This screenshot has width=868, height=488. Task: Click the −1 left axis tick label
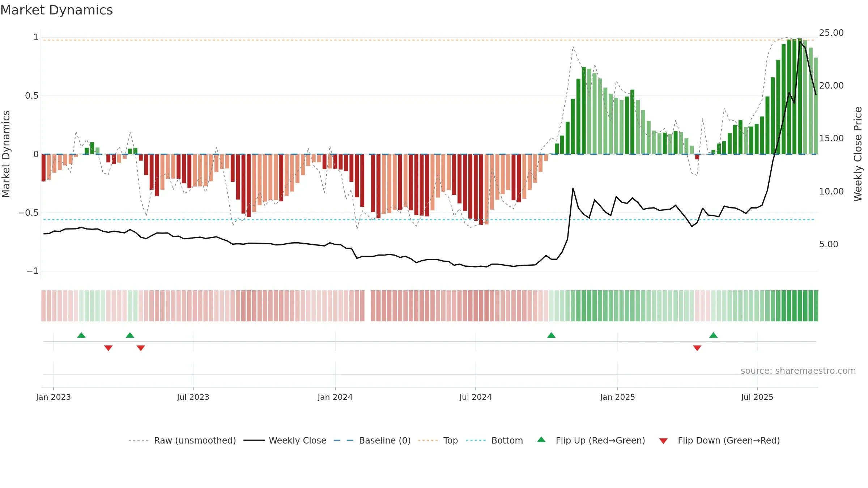coord(33,271)
